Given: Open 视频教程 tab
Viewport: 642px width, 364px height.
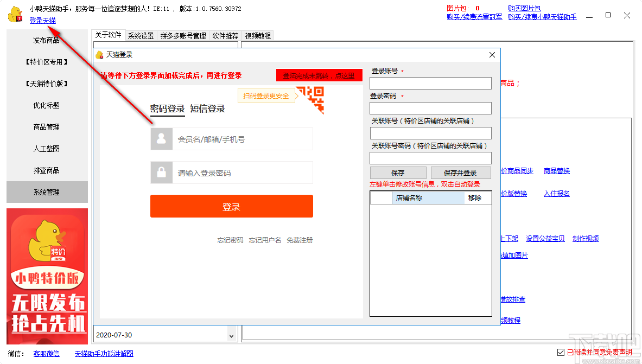Looking at the screenshot, I should [x=258, y=36].
